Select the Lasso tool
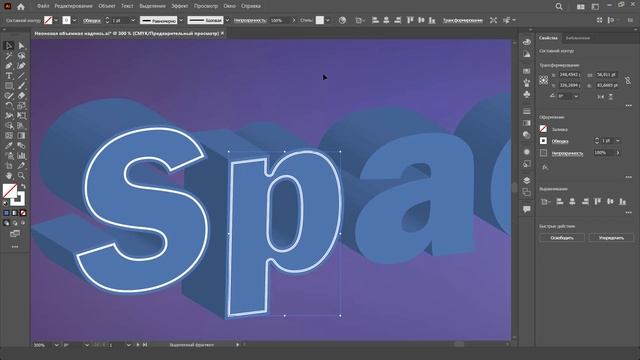640x360 pixels. (21, 56)
